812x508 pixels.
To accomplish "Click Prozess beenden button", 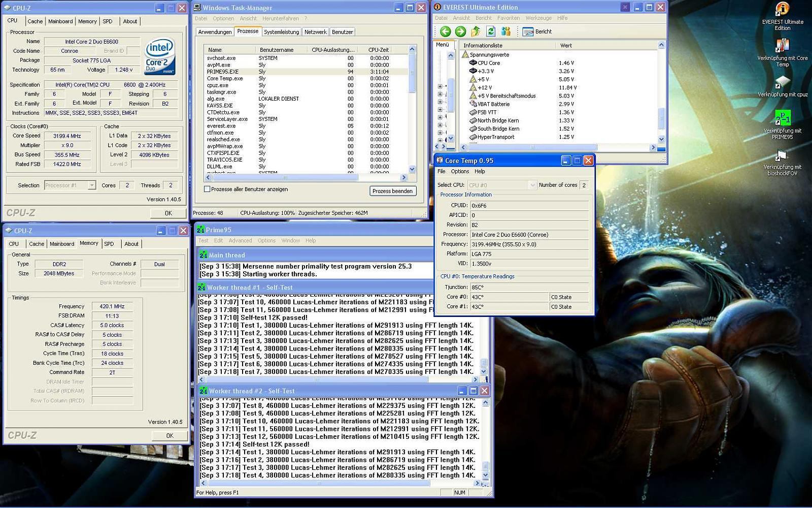I will [393, 191].
